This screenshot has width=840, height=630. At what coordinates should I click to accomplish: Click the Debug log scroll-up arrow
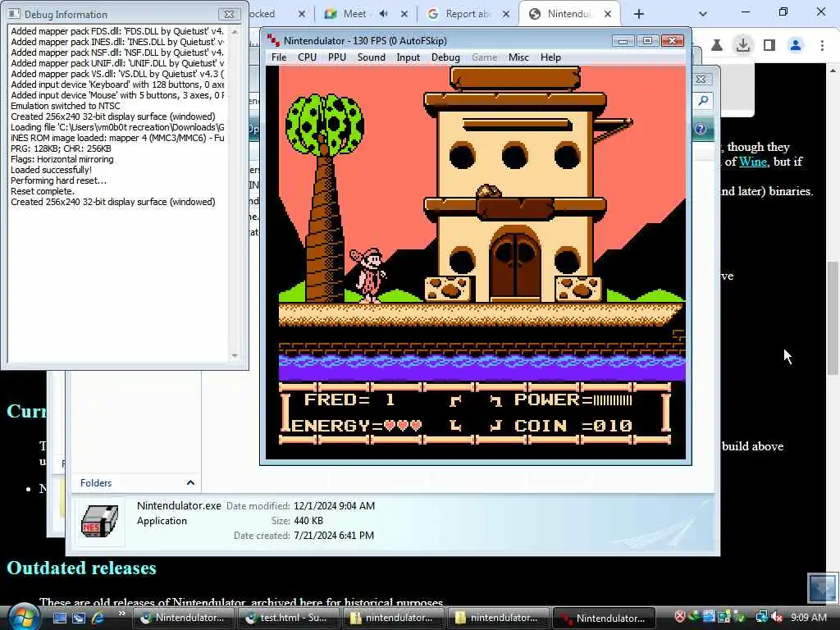pos(234,32)
